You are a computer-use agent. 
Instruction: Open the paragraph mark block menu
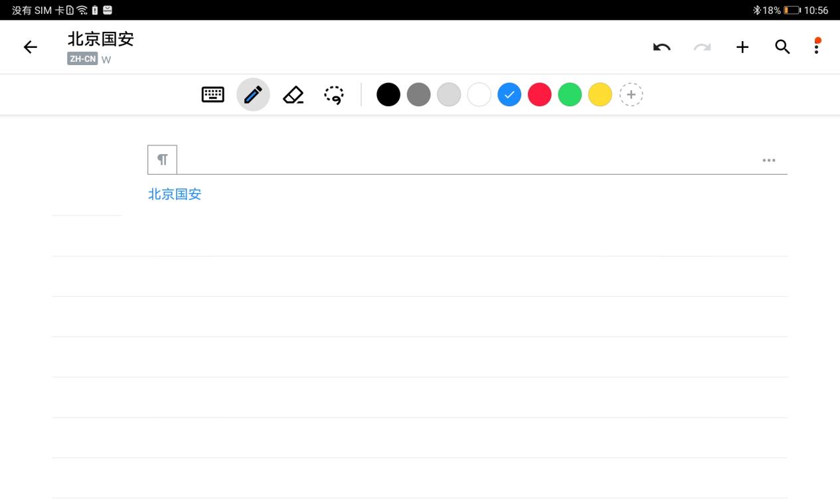[162, 159]
